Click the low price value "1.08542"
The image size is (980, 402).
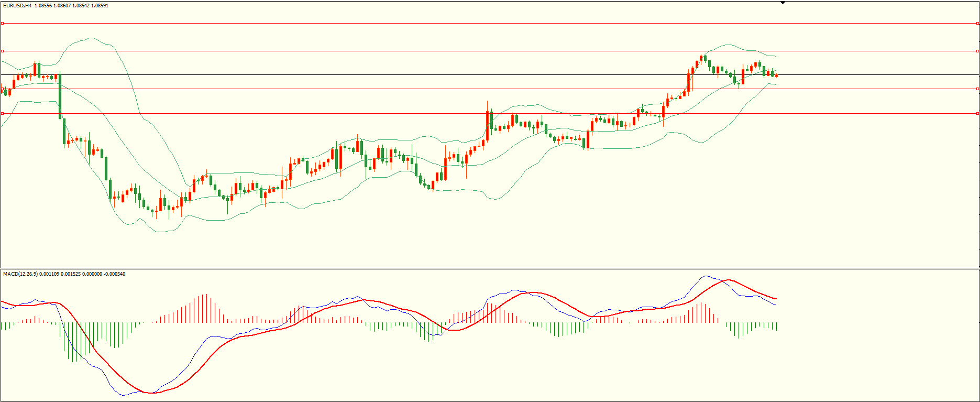pos(81,6)
